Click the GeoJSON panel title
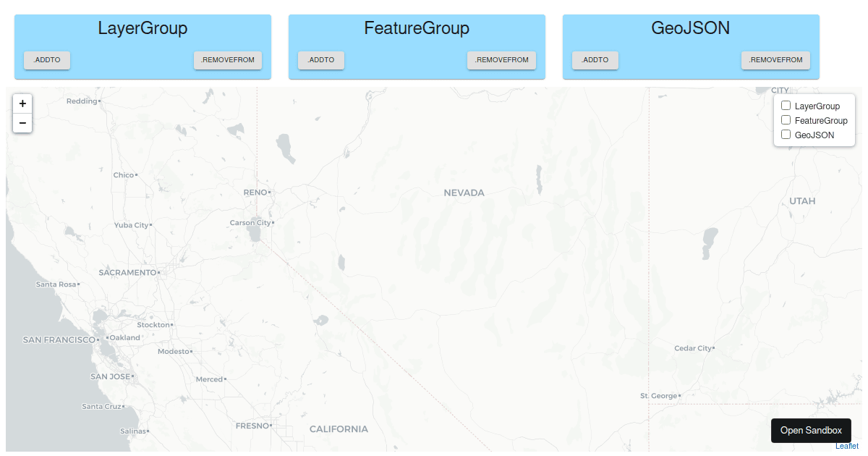This screenshot has height=456, width=868. coord(690,28)
